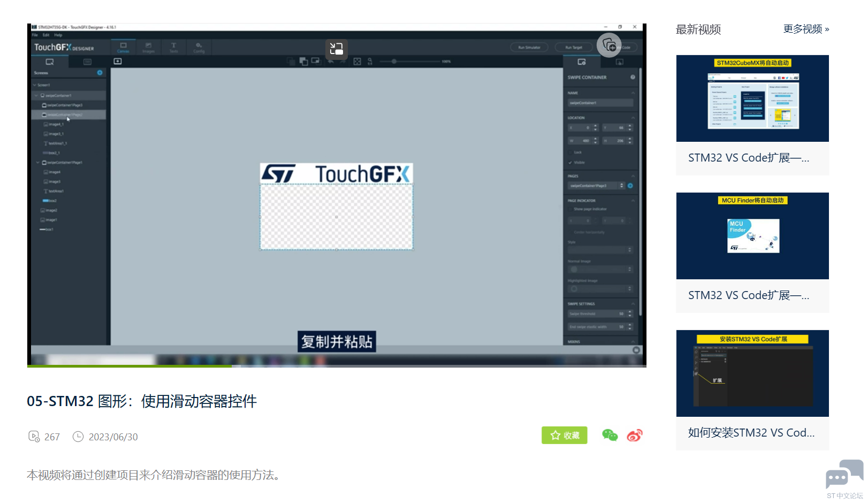The image size is (868, 504).
Task: Click the blue add screen plus icon
Action: 100,72
